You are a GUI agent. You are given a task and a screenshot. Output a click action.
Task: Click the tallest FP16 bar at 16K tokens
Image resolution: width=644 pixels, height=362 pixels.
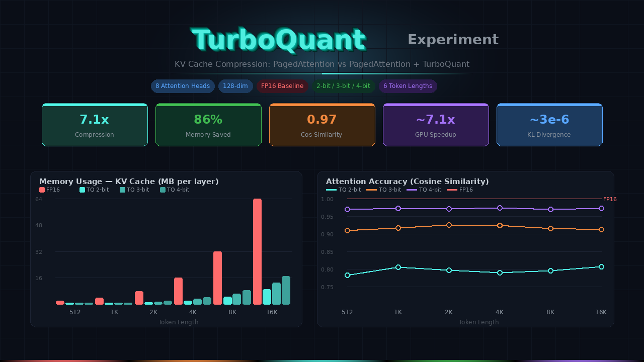pyautogui.click(x=257, y=251)
